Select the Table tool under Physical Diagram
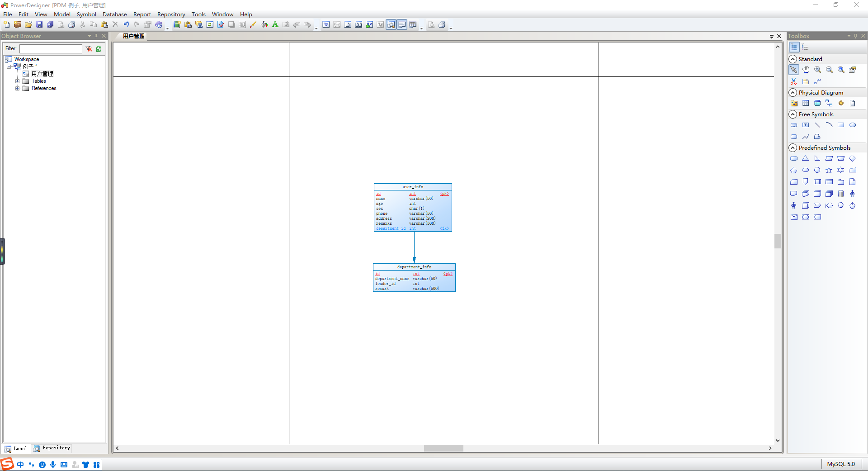 (x=806, y=103)
